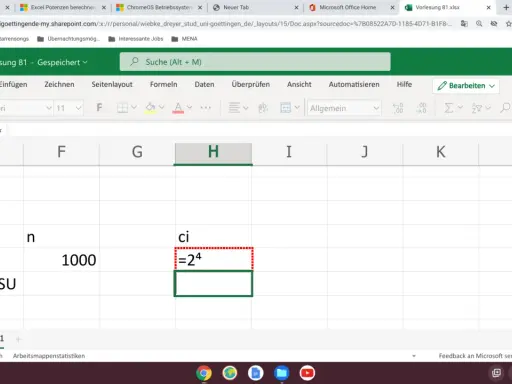Decrease decimal places icon
Image resolution: width=512 pixels, height=384 pixels.
422,108
